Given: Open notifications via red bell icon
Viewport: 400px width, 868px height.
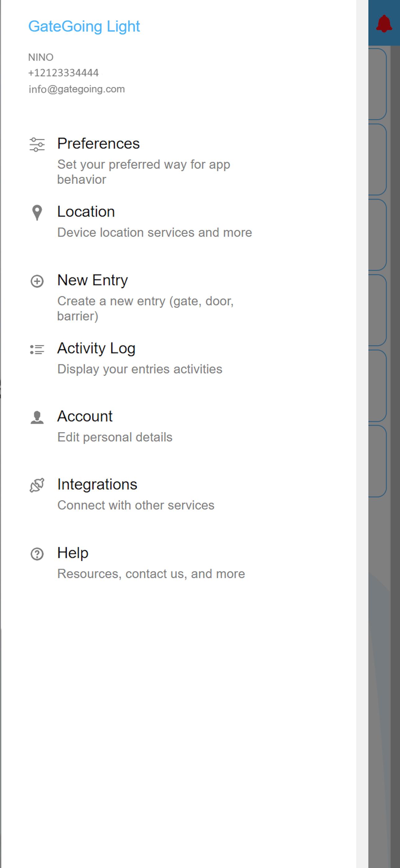Looking at the screenshot, I should [x=384, y=24].
